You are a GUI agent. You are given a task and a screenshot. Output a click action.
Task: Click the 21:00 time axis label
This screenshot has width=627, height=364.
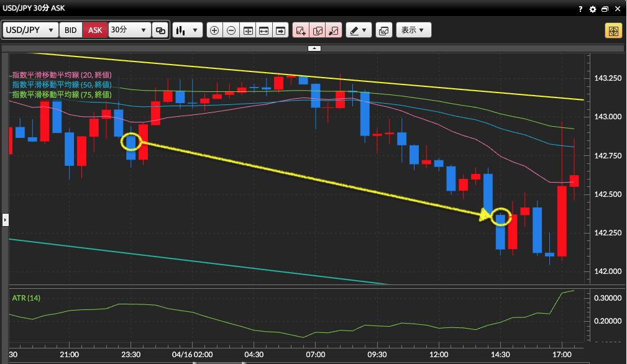(69, 355)
